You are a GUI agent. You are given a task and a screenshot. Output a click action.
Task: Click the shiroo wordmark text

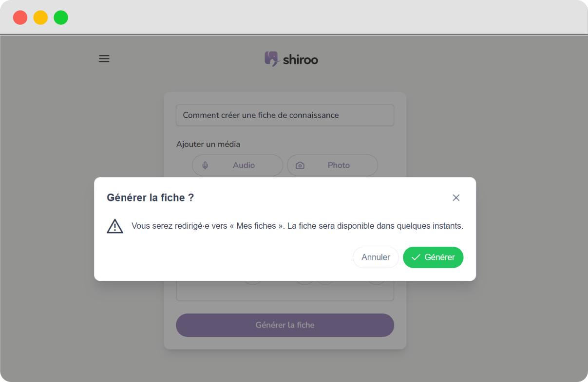pyautogui.click(x=300, y=60)
